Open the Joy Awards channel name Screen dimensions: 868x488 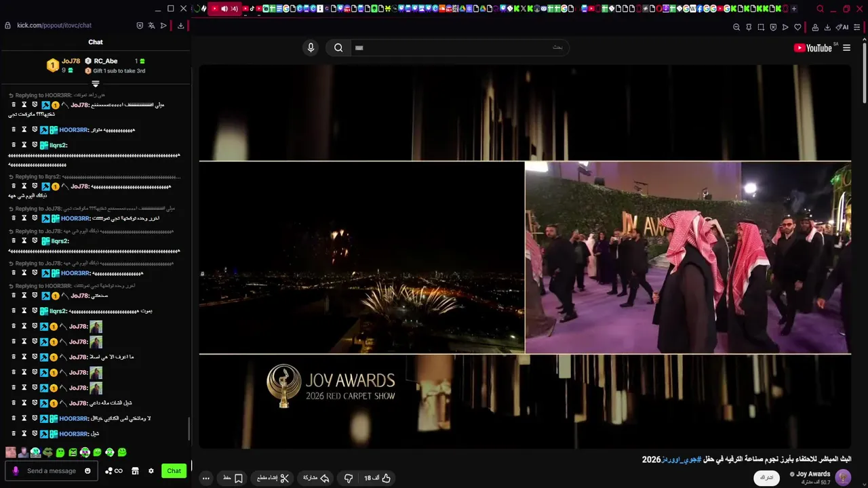[x=813, y=474]
